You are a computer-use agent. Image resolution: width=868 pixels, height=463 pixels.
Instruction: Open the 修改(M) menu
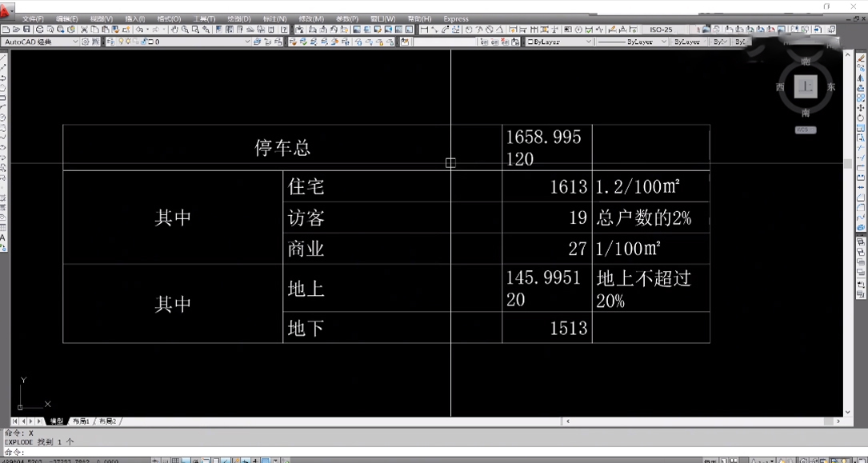click(x=311, y=19)
